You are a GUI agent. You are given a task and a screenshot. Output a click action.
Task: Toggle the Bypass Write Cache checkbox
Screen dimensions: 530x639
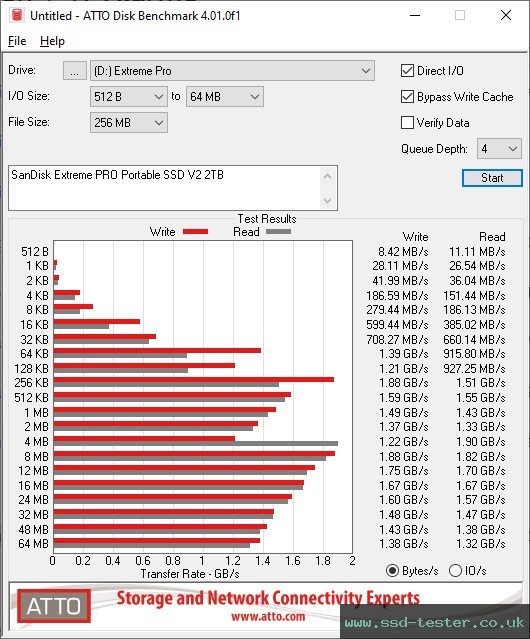[407, 97]
